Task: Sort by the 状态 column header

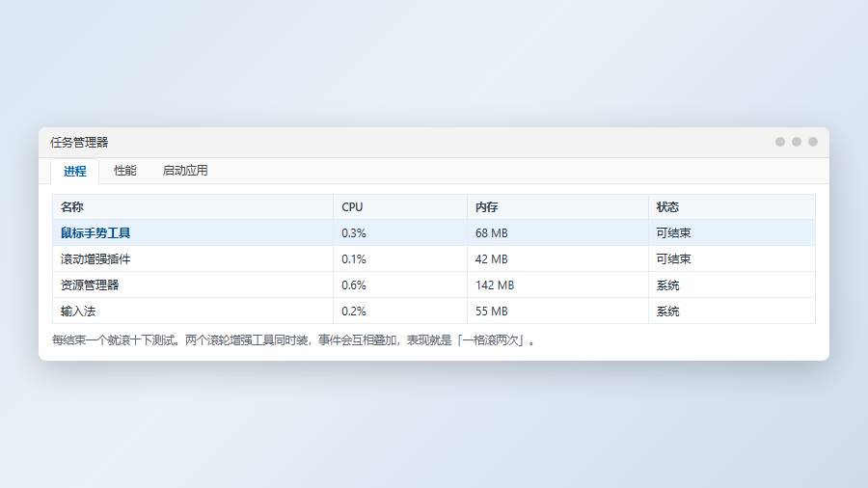Action: pyautogui.click(x=731, y=207)
